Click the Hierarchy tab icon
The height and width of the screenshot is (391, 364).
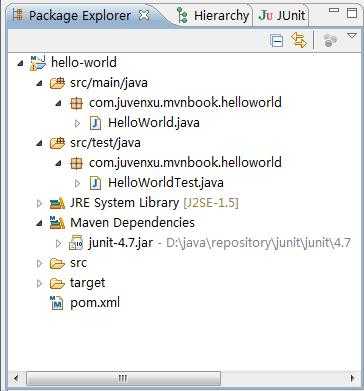pos(182,16)
